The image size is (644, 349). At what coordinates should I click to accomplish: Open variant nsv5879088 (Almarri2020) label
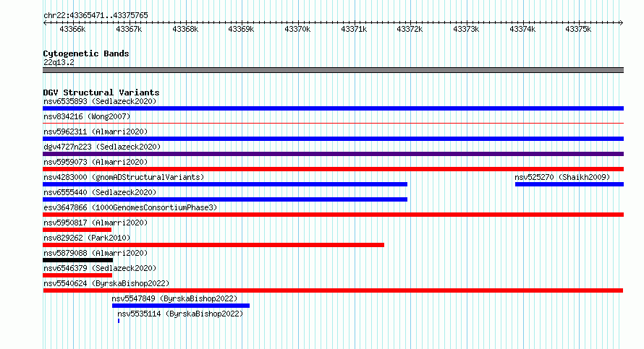tap(96, 253)
